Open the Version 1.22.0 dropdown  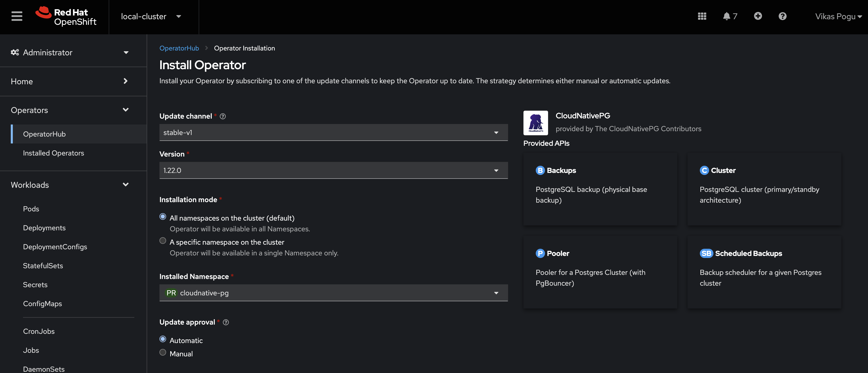point(333,170)
